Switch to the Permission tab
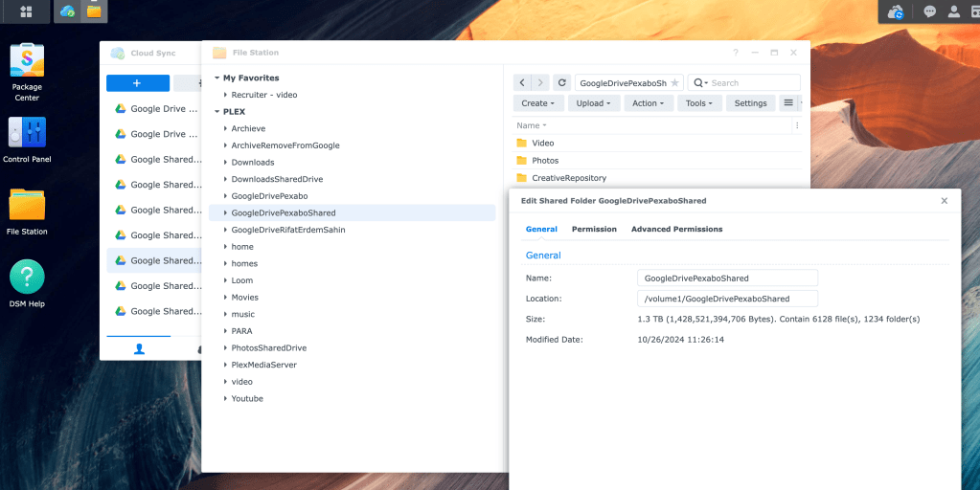The image size is (980, 490). 594,229
